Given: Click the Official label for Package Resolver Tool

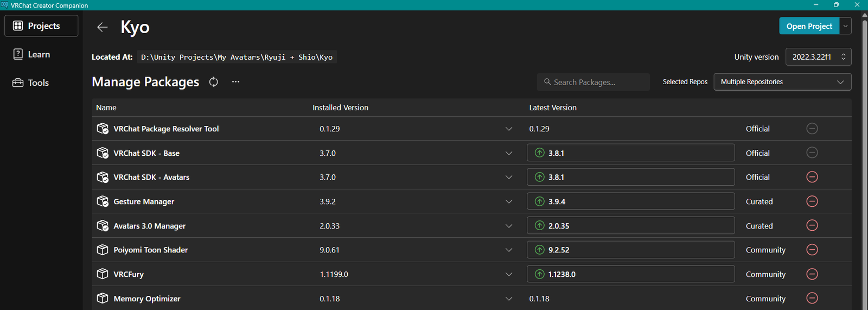Looking at the screenshot, I should (x=757, y=129).
